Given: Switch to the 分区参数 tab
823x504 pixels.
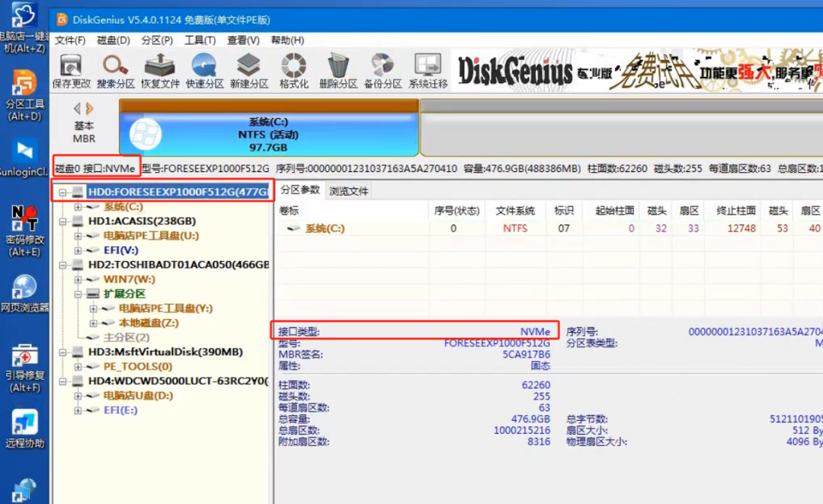Looking at the screenshot, I should point(299,190).
